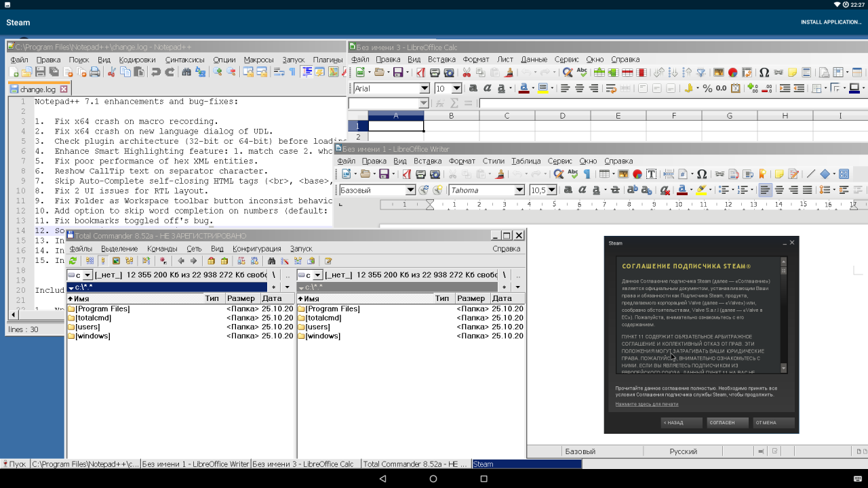Screen dimensions: 868x488
Task: Click INSTALL APPLICATION at top right
Action: (x=831, y=22)
